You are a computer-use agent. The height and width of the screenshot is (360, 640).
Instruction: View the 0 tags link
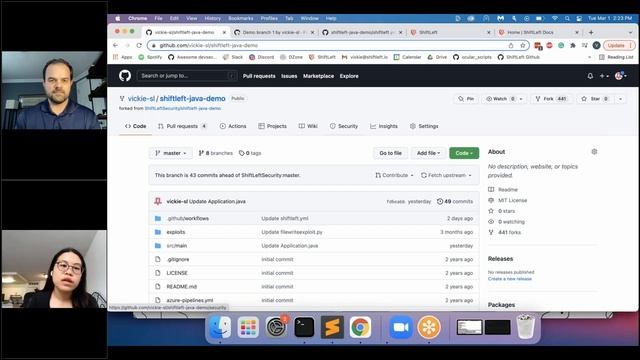click(x=250, y=153)
